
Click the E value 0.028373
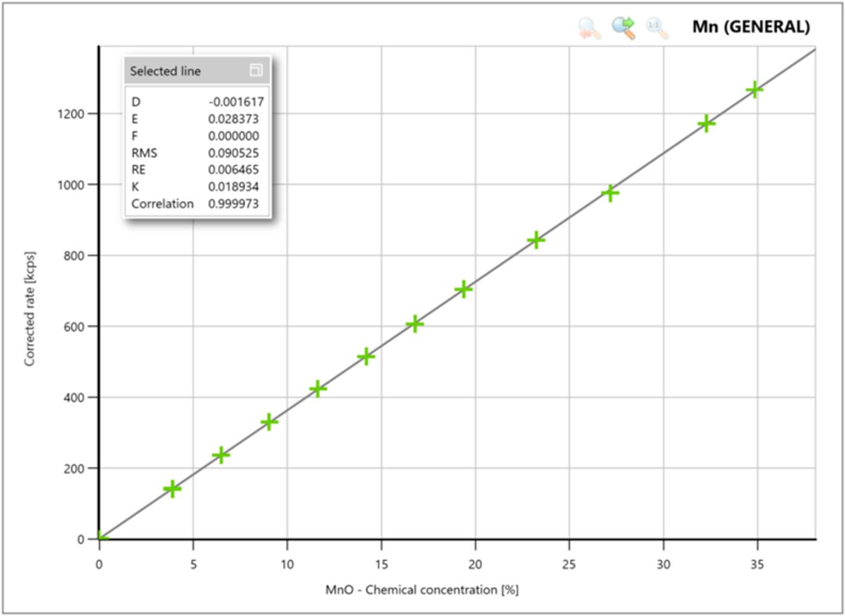tap(233, 119)
